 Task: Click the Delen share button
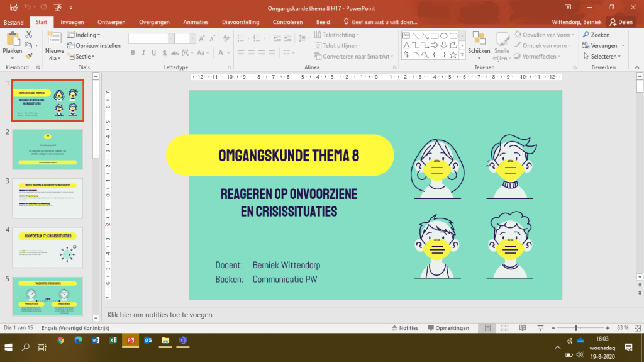point(620,22)
